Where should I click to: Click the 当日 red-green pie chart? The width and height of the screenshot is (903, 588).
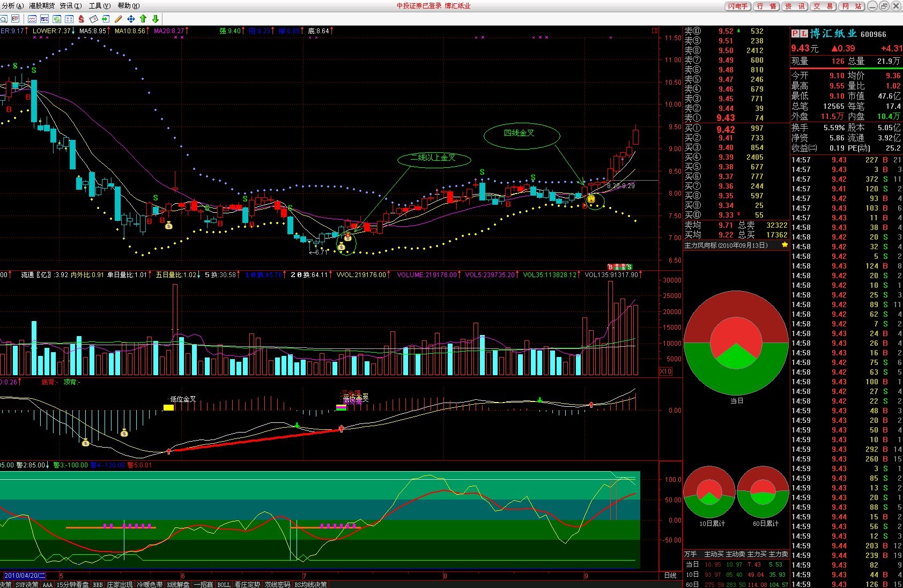737,343
